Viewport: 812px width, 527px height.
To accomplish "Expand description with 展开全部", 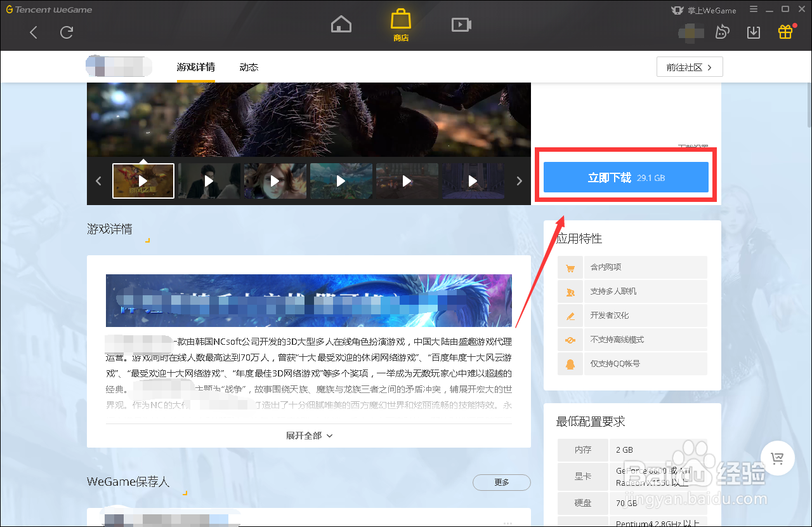I will (309, 436).
